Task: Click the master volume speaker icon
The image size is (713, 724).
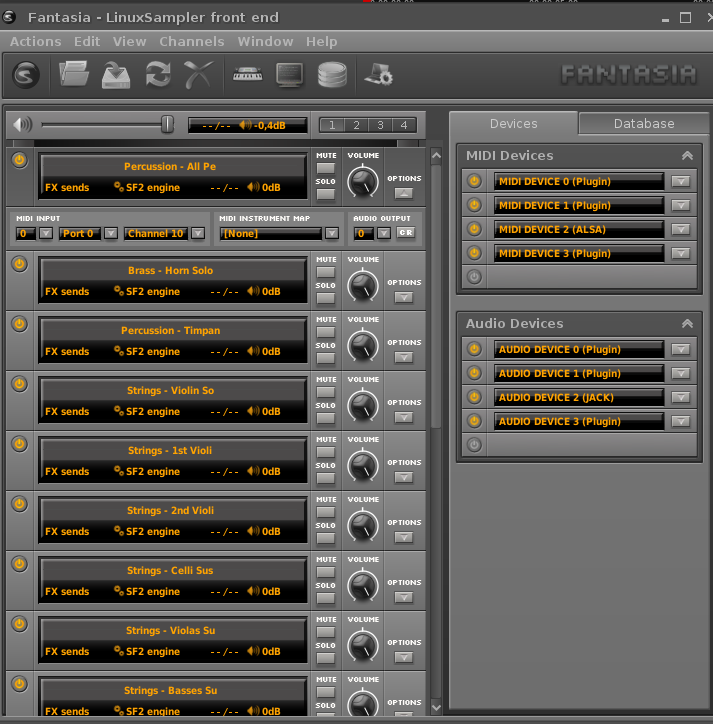Action: pyautogui.click(x=23, y=125)
